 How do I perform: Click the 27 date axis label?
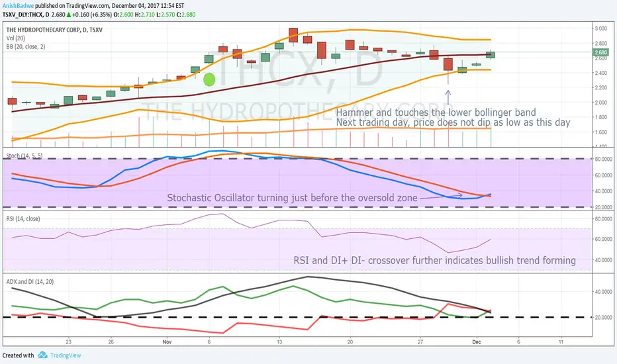[420, 341]
